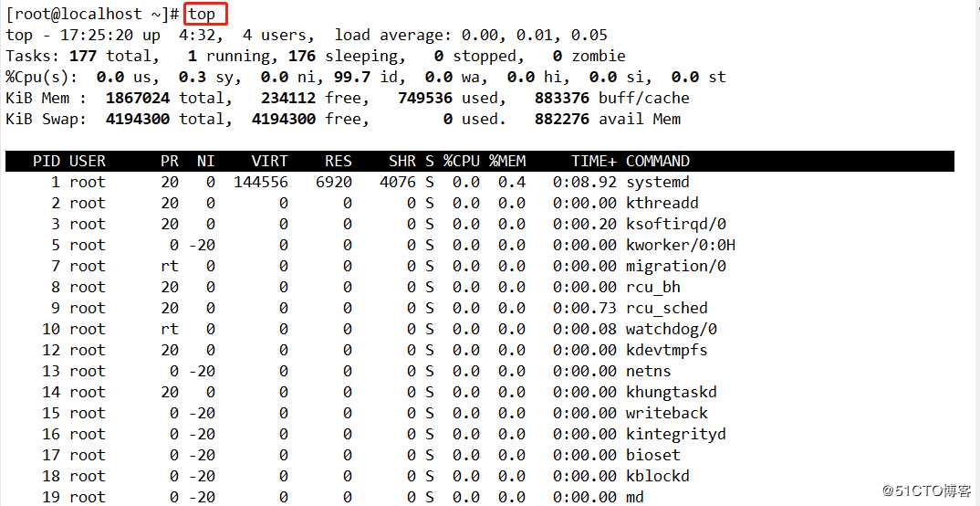This screenshot has height=506, width=980.
Task: Click the %MEM column header
Action: tap(507, 161)
